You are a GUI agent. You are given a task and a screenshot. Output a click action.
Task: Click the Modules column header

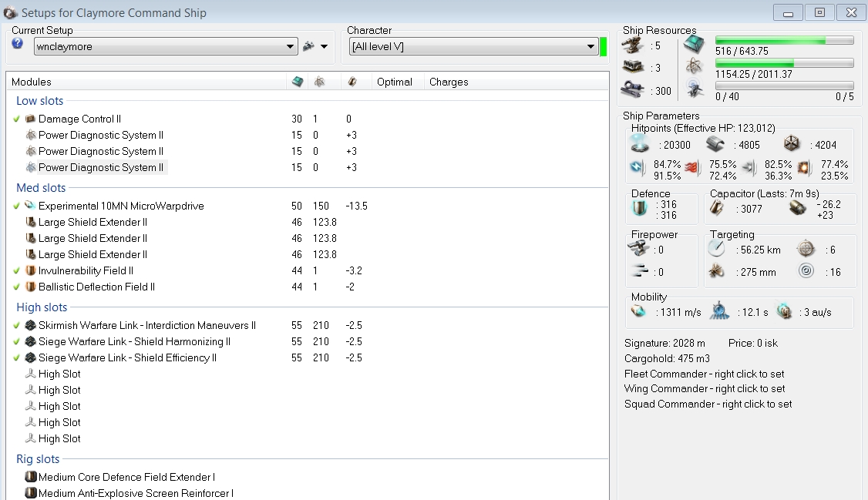point(32,82)
